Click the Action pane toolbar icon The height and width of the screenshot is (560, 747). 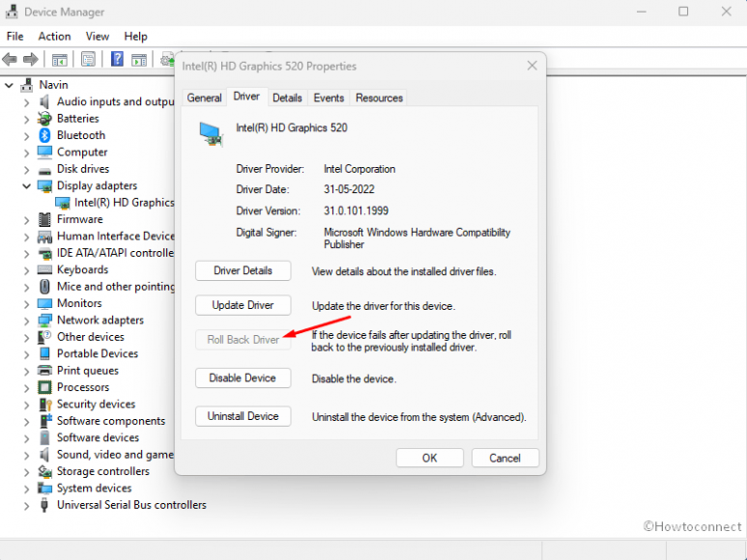pyautogui.click(x=139, y=60)
